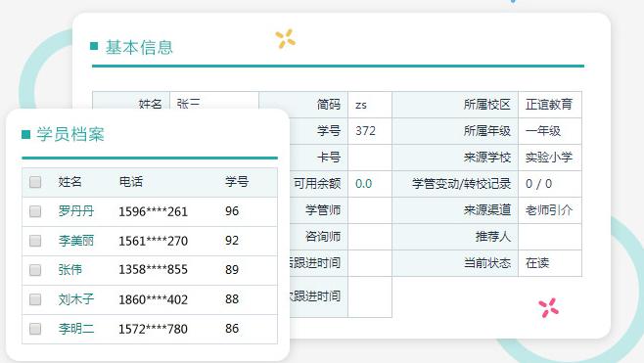Image resolution: width=644 pixels, height=363 pixels.
Task: Click the 所属年级 label
Action: (x=487, y=131)
